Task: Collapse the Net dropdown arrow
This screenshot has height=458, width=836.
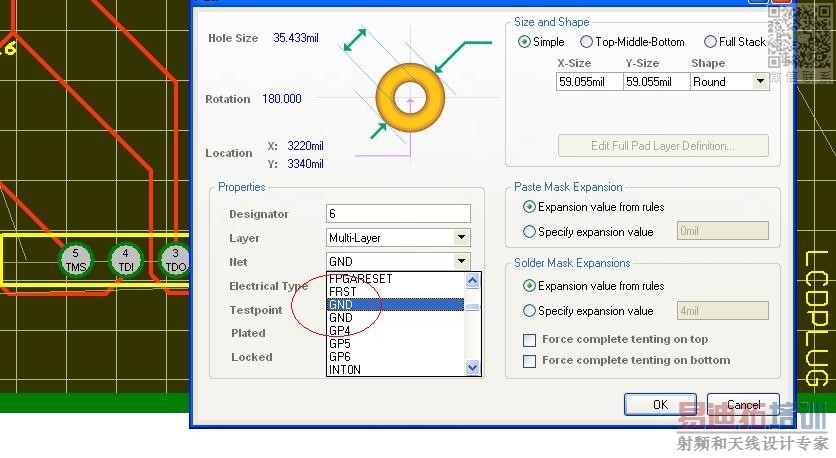Action: [461, 261]
